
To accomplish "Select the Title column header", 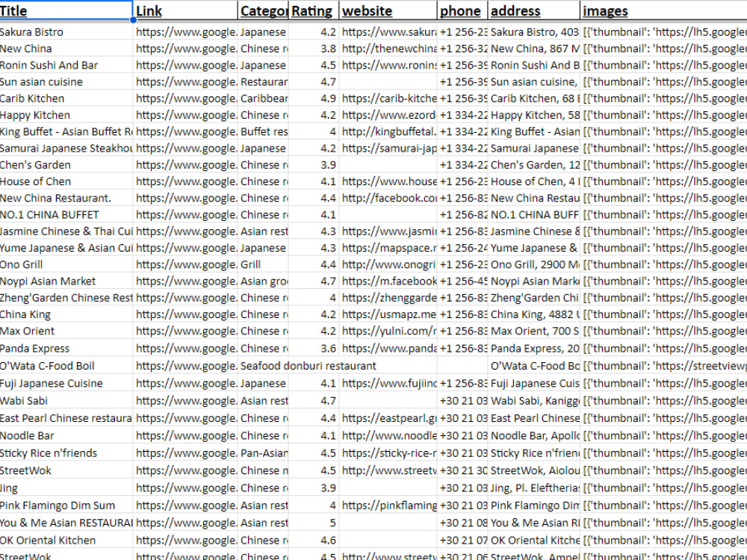I will (x=66, y=10).
